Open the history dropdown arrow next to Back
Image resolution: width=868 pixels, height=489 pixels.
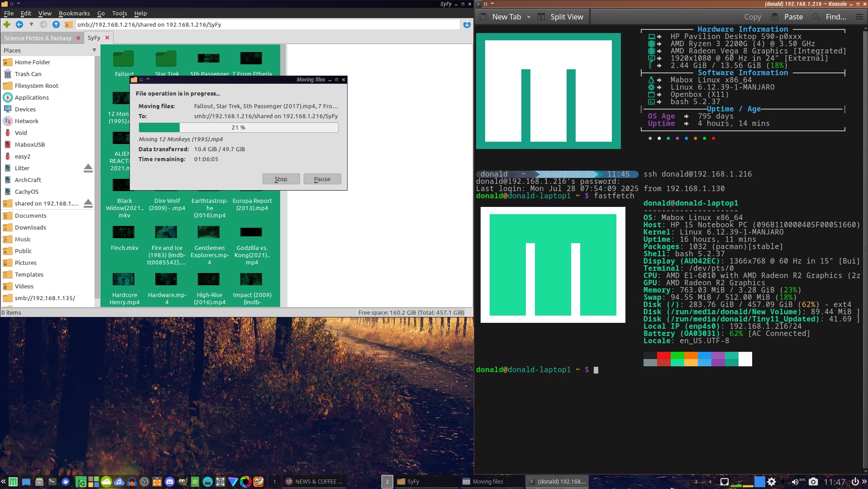tap(31, 24)
